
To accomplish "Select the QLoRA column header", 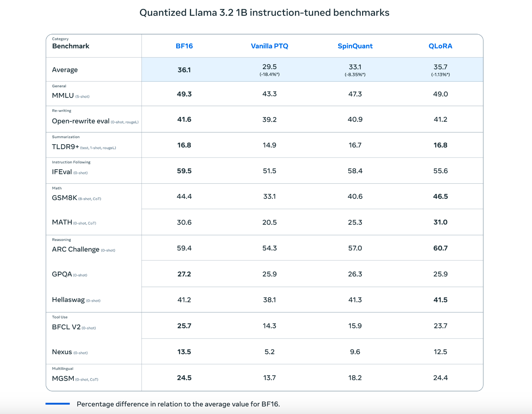I will point(440,46).
